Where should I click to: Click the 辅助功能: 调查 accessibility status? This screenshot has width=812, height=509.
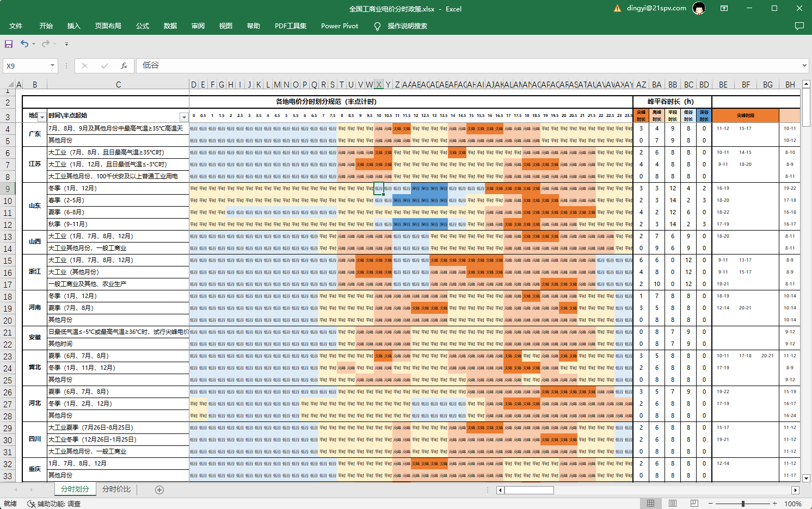(54, 504)
